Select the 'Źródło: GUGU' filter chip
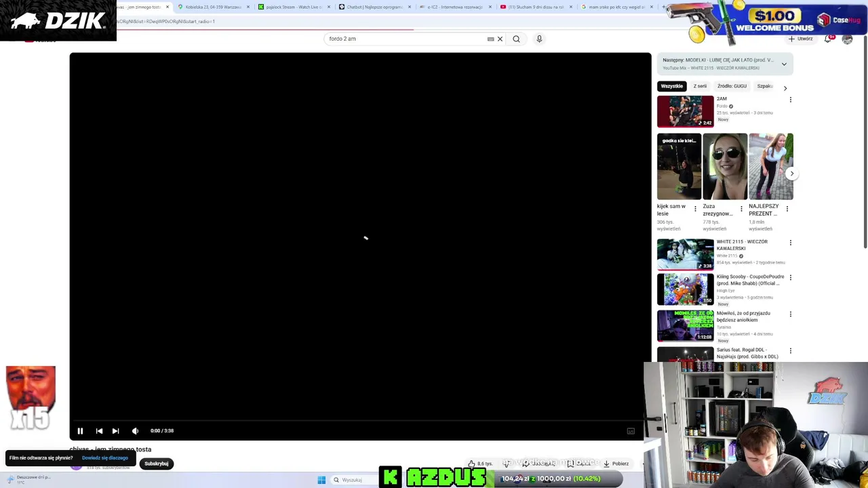 (732, 86)
